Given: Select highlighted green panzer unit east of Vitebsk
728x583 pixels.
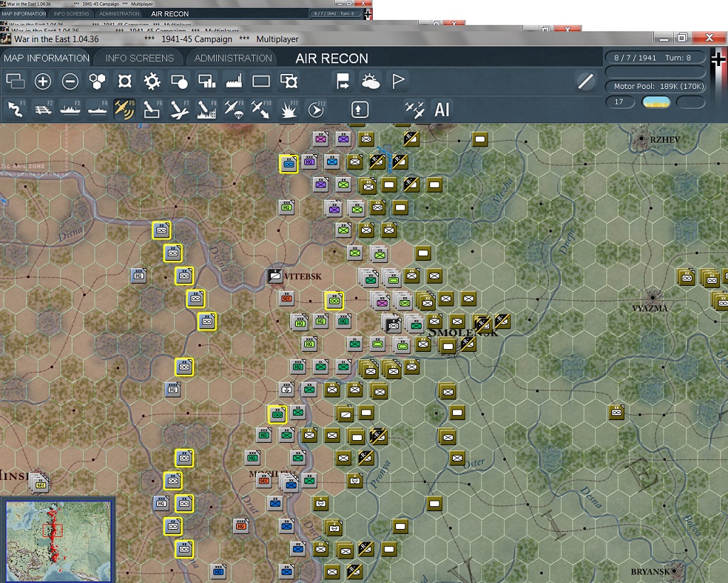Looking at the screenshot, I should point(334,301).
